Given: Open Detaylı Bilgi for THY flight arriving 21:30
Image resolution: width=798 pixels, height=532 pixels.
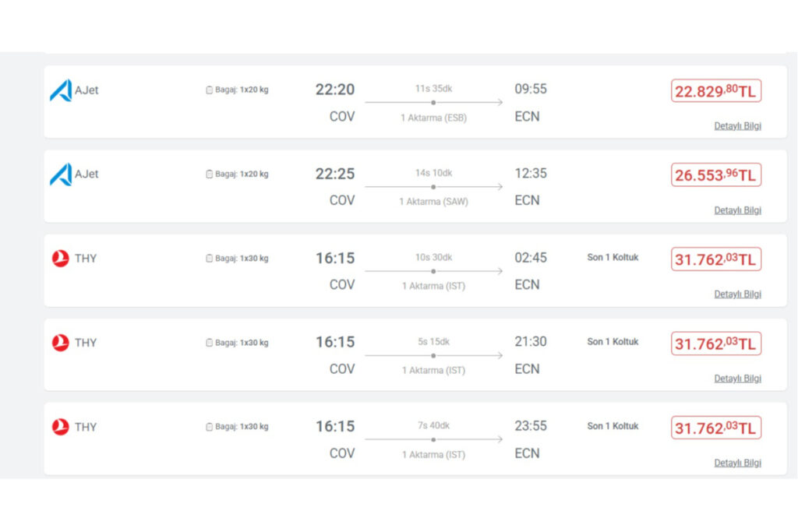Looking at the screenshot, I should [737, 379].
